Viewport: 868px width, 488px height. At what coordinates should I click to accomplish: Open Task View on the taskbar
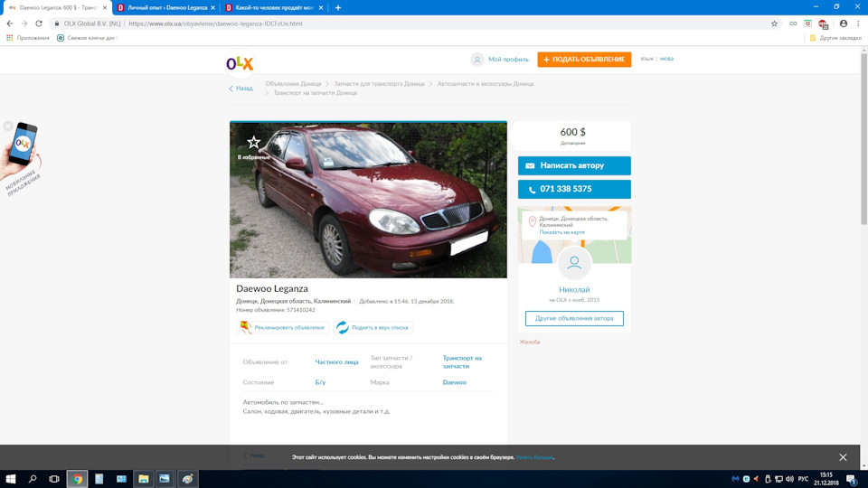coord(53,479)
